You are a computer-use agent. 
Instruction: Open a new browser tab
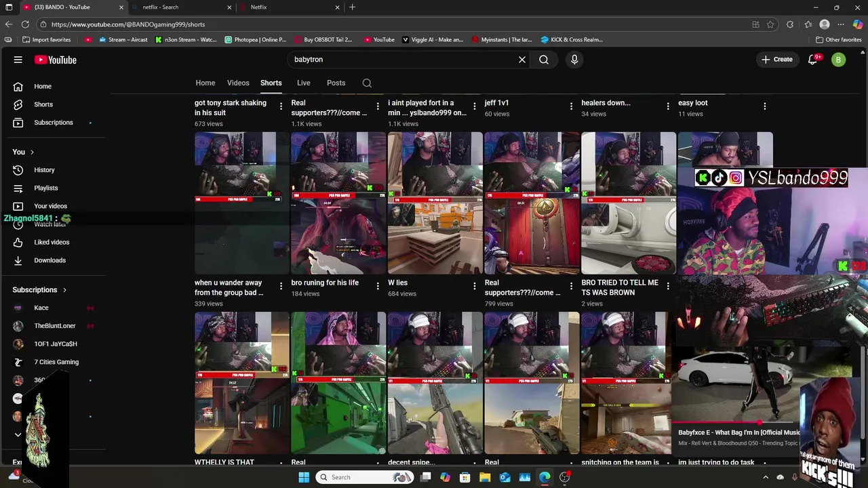[352, 7]
